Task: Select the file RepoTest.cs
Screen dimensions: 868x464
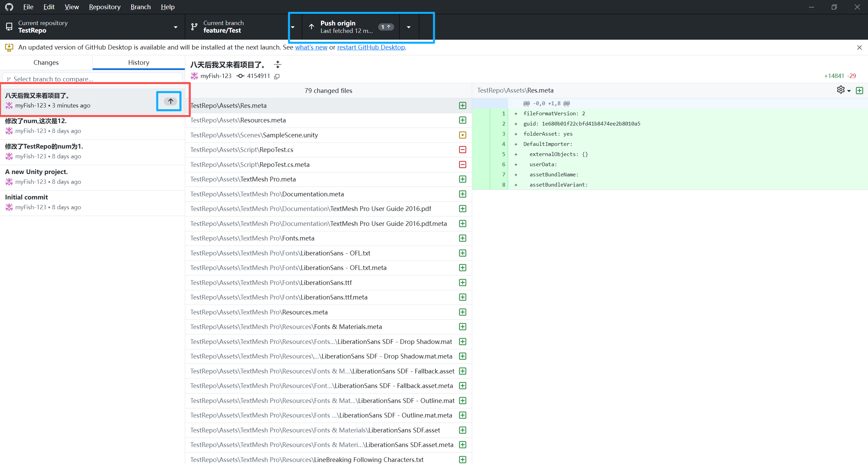Action: (x=328, y=150)
